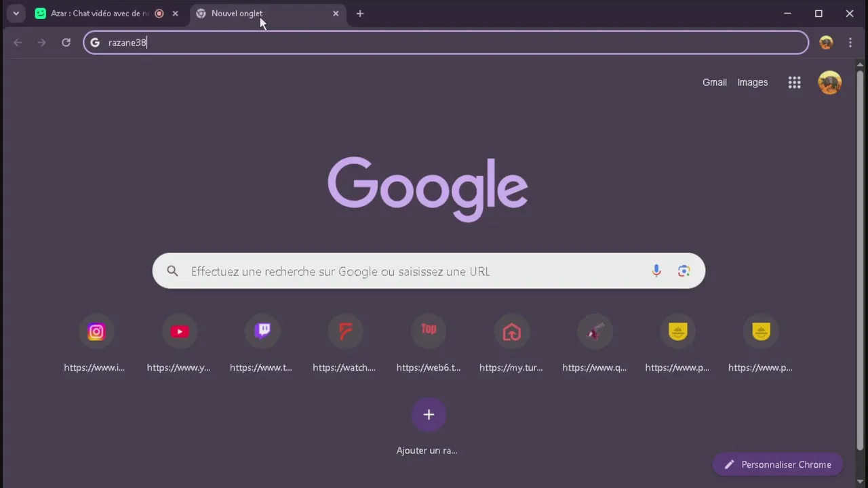Click the https://www.i... shortcut label
868x488 pixels.
(94, 368)
